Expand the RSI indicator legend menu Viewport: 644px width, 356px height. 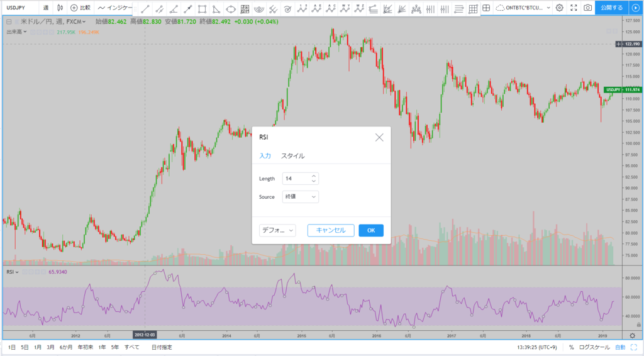pos(12,272)
